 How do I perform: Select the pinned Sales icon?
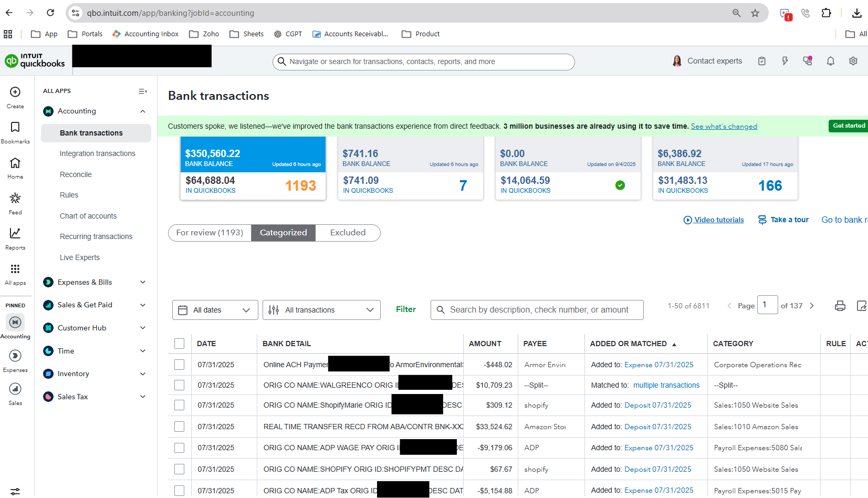coord(15,389)
